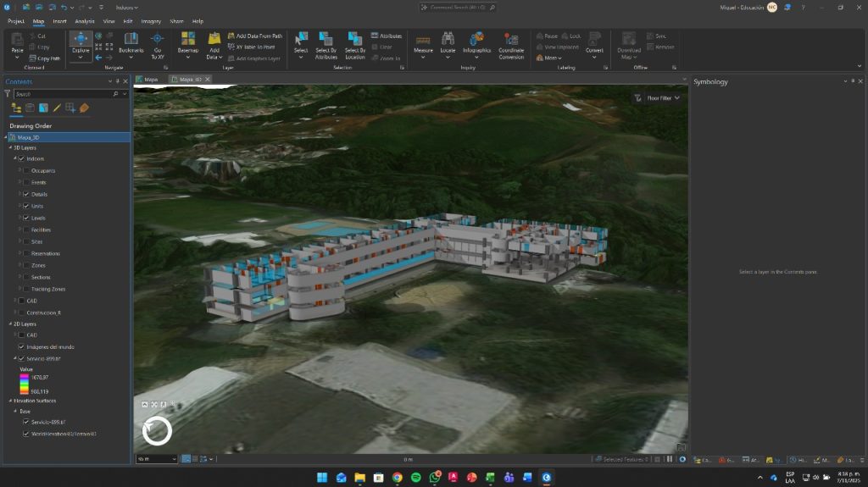Enable the Occupants layer checkbox

click(x=26, y=170)
